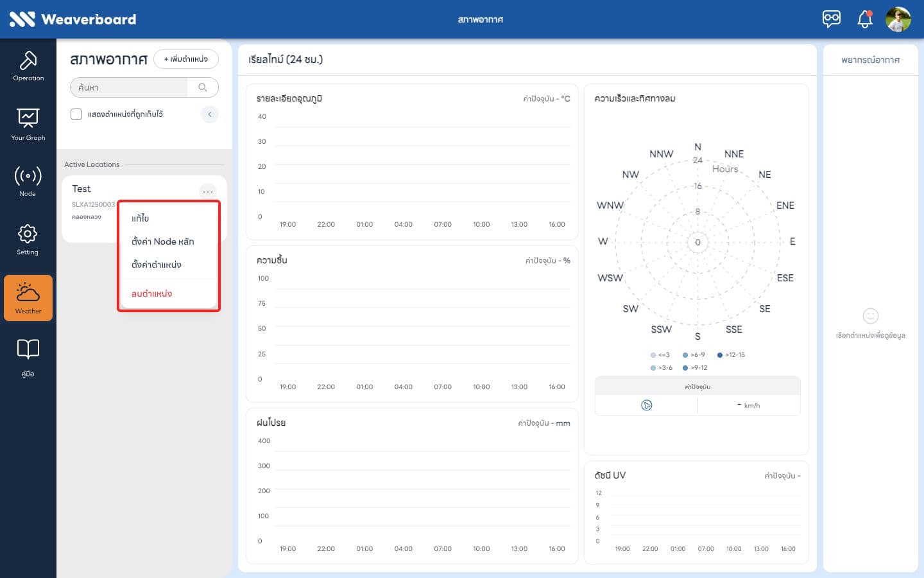Toggle the <=3 wind speed legend swatch
The image size is (924, 578).
click(x=653, y=355)
